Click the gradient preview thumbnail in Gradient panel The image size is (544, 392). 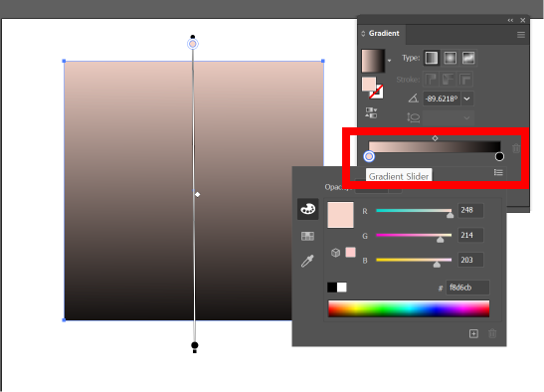tap(373, 61)
